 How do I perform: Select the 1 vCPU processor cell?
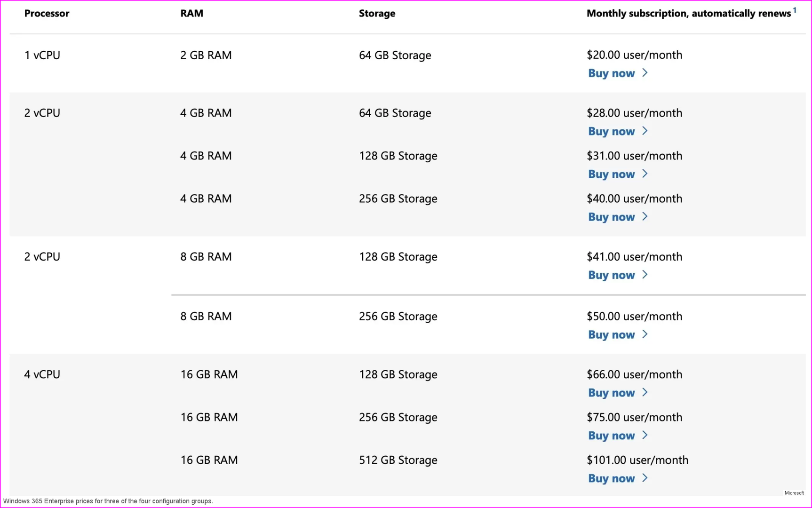point(42,55)
